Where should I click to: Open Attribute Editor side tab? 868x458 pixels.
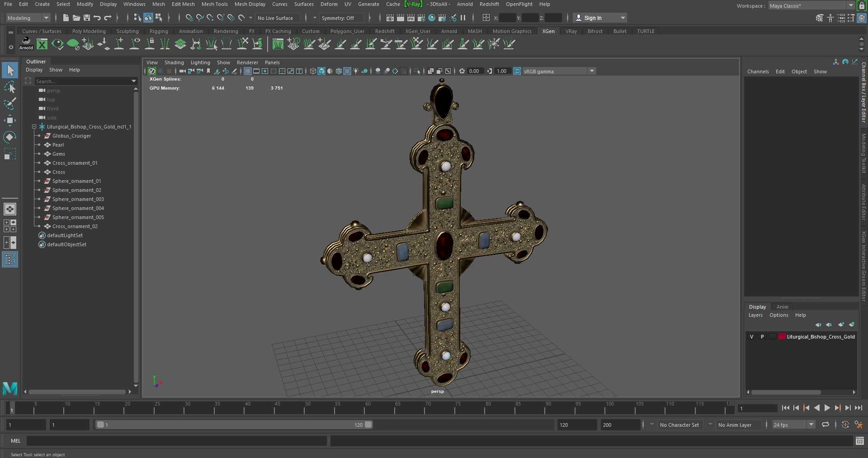863,202
